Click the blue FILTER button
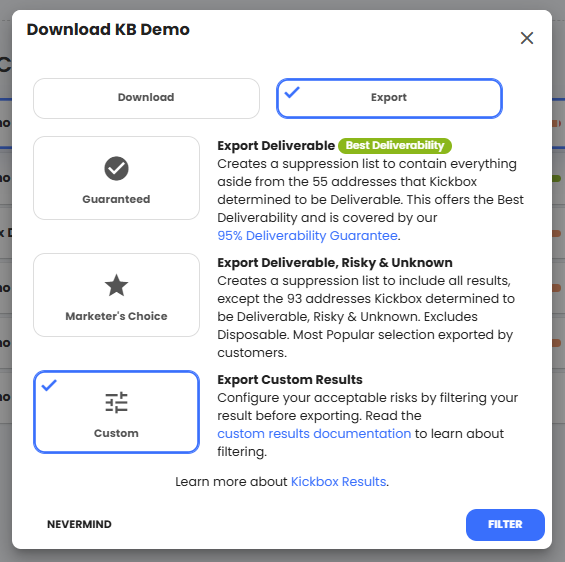Image resolution: width=565 pixels, height=562 pixels. (x=505, y=525)
